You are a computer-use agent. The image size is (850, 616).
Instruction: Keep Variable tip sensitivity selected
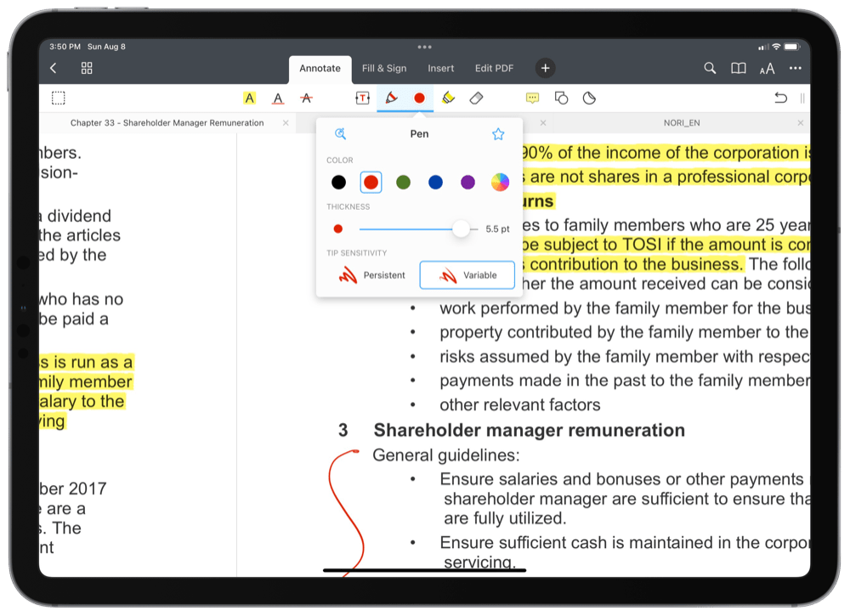point(467,274)
